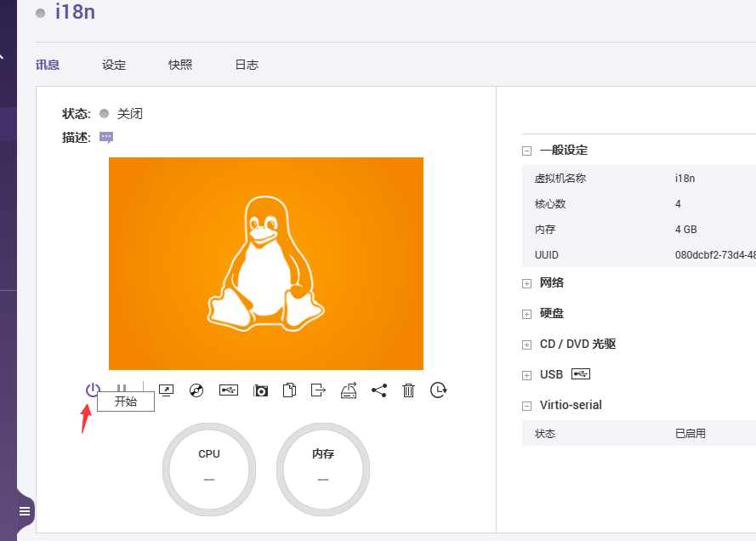756x541 pixels.
Task: View the 日志 tab
Action: [x=247, y=65]
